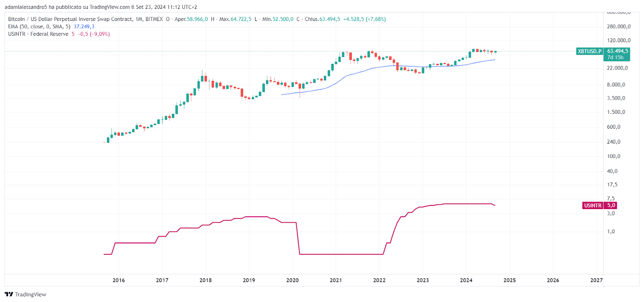Click the 2024 label on the time axis
644x302 pixels.
pos(466,280)
